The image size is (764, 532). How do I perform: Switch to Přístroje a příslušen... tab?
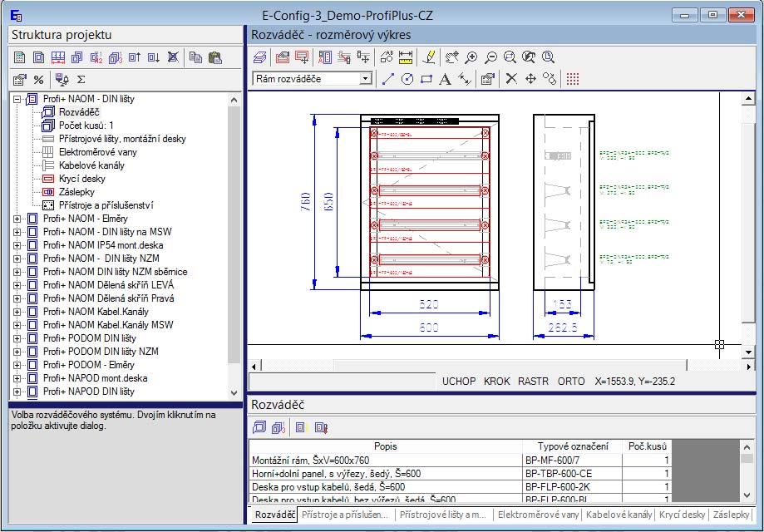pos(345,515)
